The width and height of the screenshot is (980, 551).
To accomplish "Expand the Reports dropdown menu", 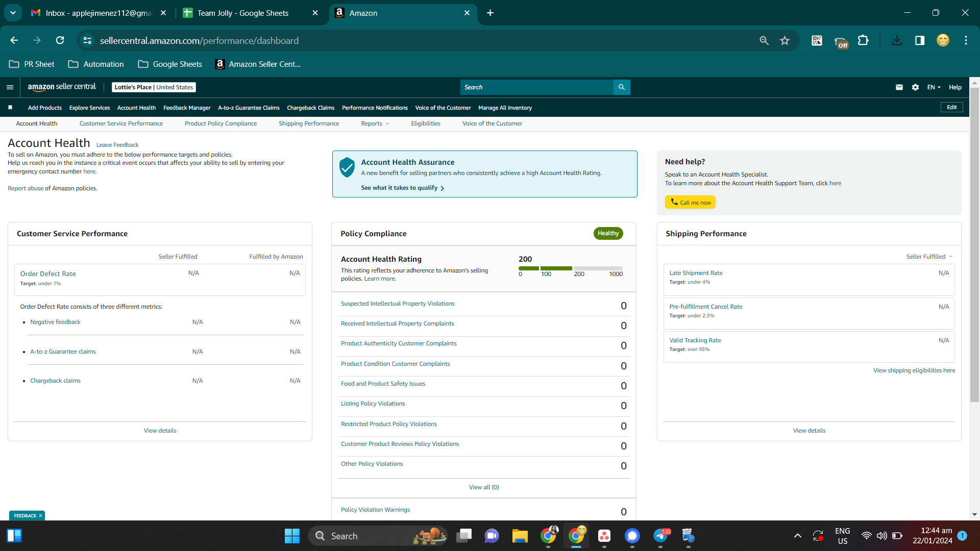I will pos(375,123).
